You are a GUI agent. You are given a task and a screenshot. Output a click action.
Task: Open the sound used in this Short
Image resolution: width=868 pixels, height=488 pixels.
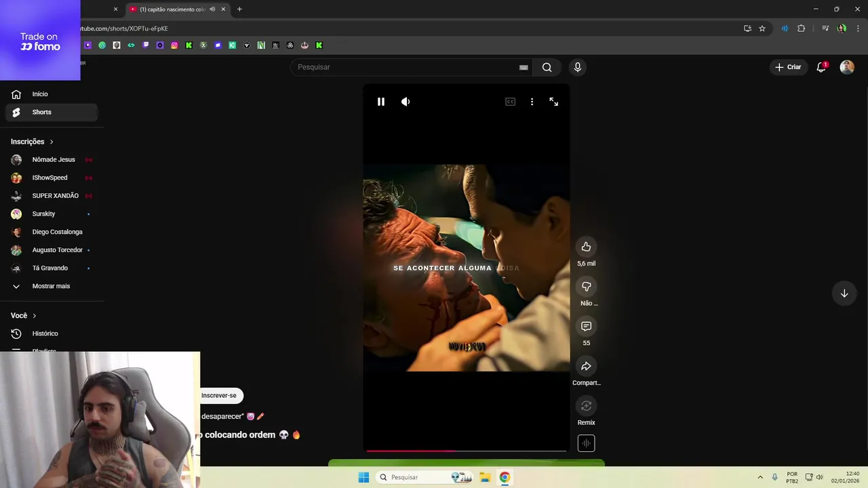587,443
